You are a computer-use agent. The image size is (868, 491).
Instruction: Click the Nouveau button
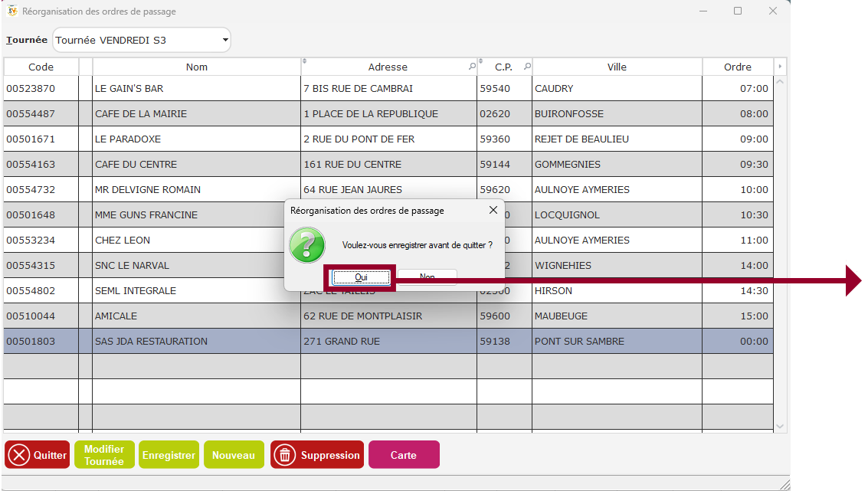click(234, 454)
